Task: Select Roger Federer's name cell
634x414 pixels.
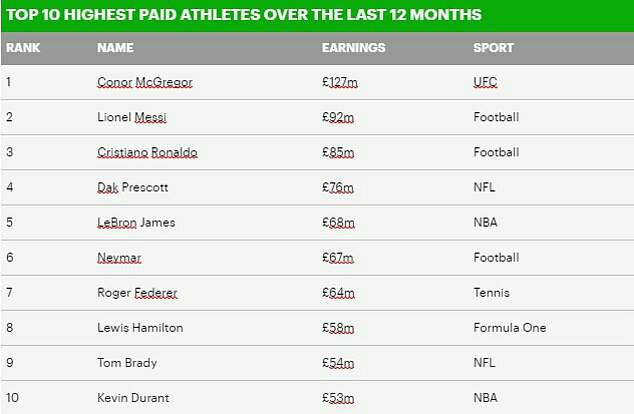Action: (x=137, y=293)
